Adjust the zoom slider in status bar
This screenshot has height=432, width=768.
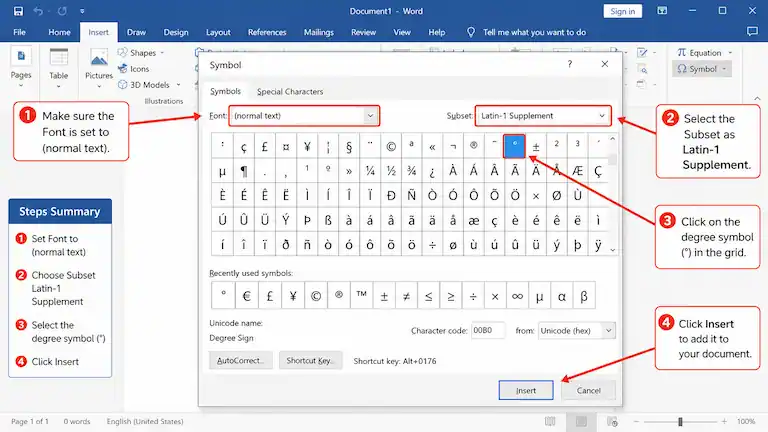(680, 421)
